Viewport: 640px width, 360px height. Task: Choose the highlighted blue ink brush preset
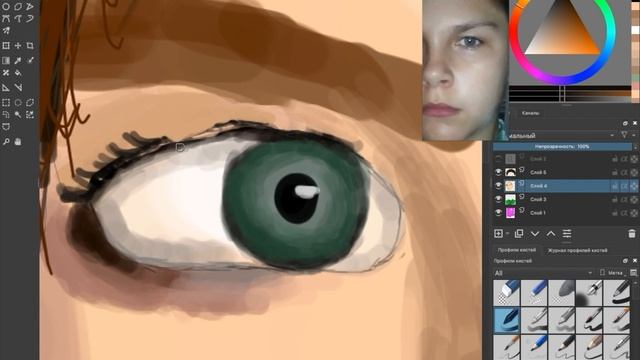click(507, 320)
